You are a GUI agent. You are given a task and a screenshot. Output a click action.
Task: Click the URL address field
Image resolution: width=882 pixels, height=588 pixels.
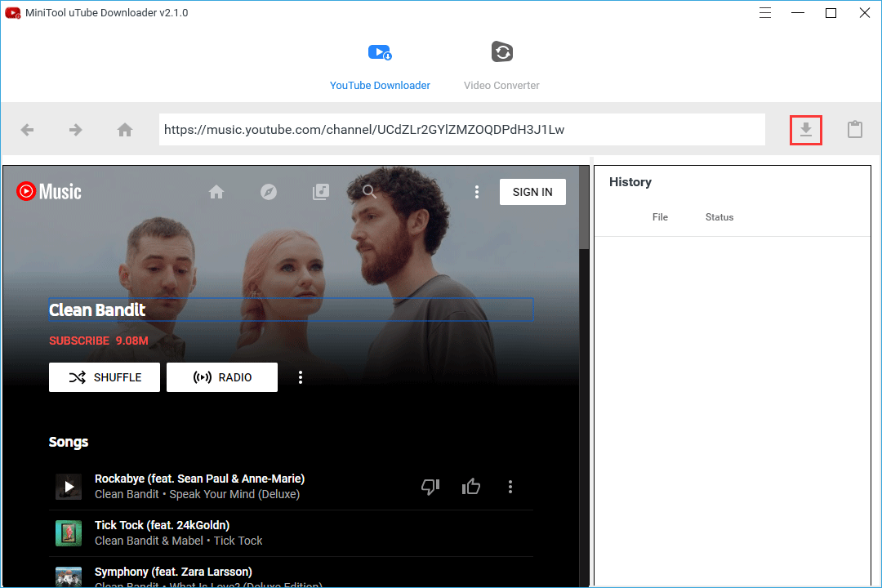coord(461,129)
